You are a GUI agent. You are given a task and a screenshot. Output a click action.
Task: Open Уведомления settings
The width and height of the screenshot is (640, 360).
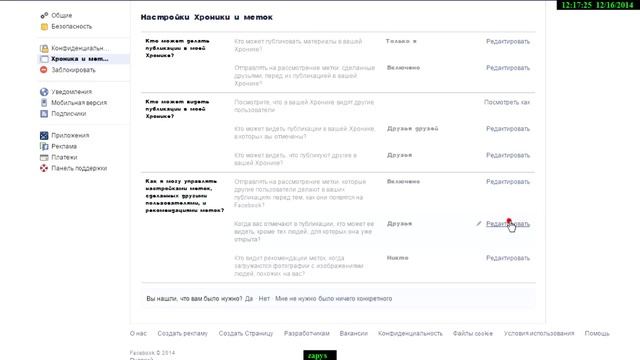(x=71, y=92)
